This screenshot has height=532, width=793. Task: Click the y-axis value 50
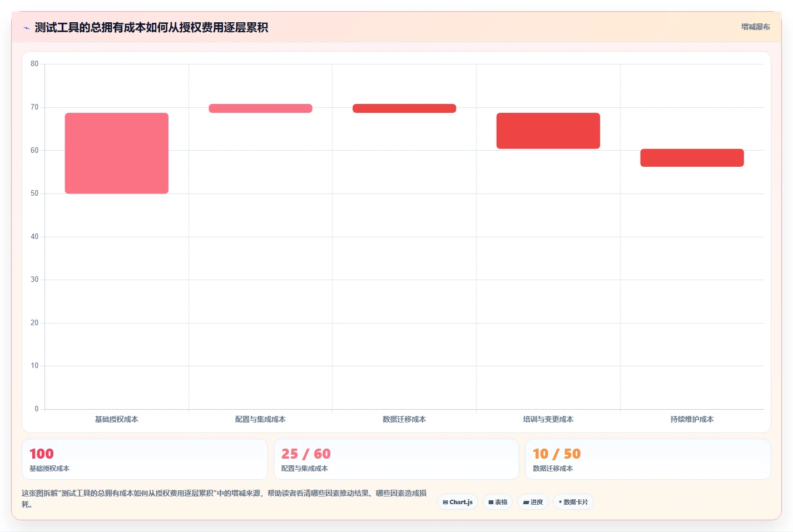click(34, 193)
